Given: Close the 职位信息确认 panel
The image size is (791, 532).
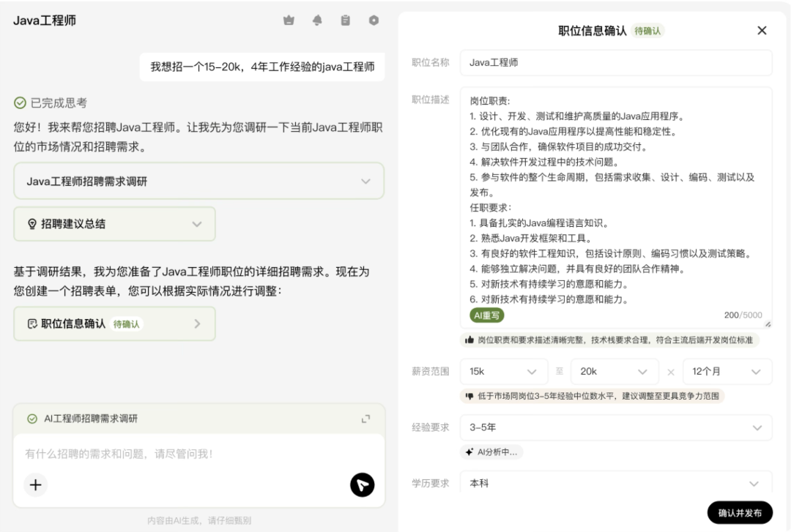Looking at the screenshot, I should (x=762, y=30).
